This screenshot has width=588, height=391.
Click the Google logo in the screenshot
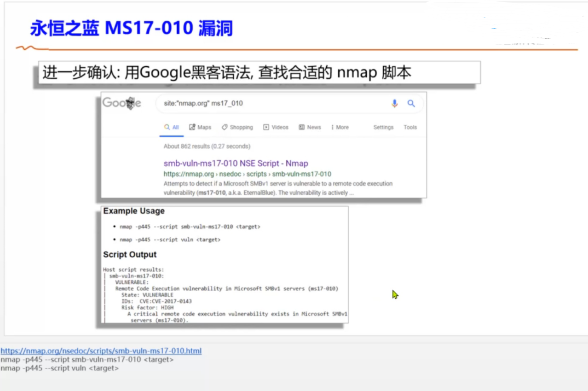pos(122,103)
